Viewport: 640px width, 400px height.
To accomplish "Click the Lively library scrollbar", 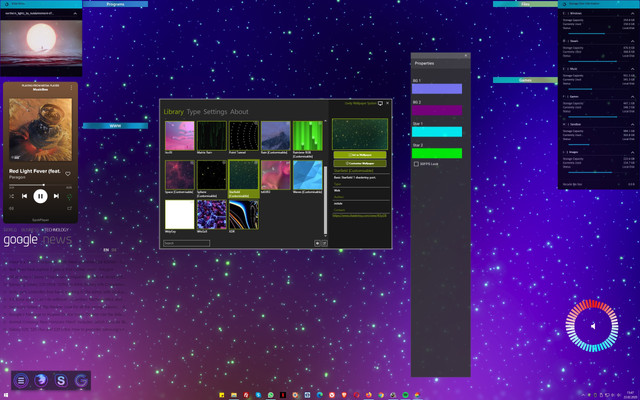I will (x=325, y=199).
